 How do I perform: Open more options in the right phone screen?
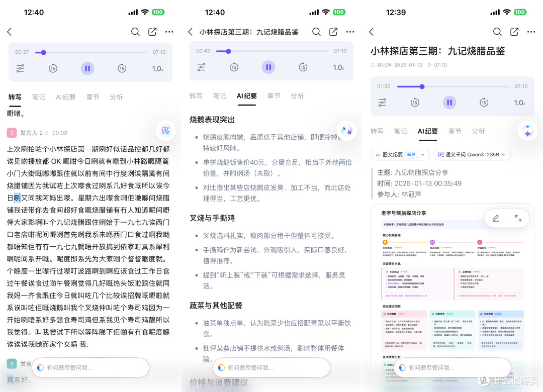(531, 32)
